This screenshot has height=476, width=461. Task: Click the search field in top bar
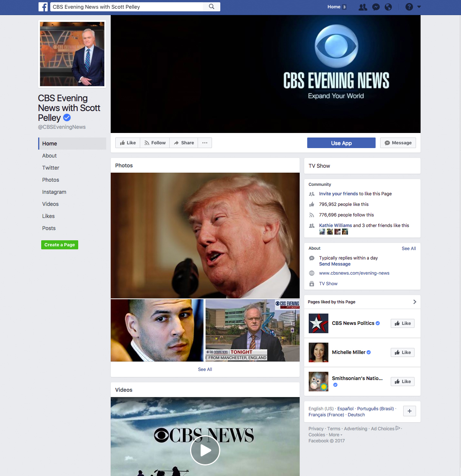click(127, 7)
